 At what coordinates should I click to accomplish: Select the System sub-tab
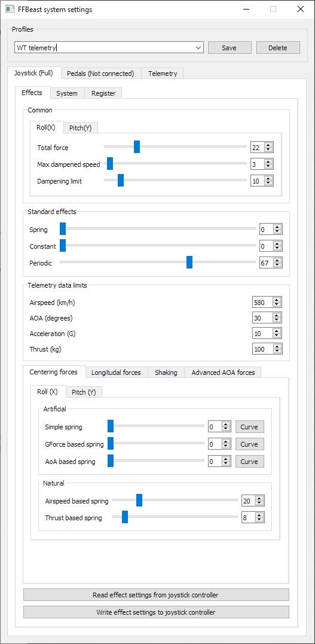click(x=67, y=93)
